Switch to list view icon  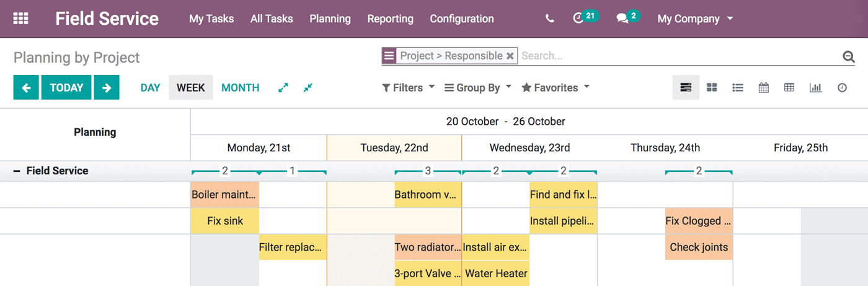coord(738,87)
